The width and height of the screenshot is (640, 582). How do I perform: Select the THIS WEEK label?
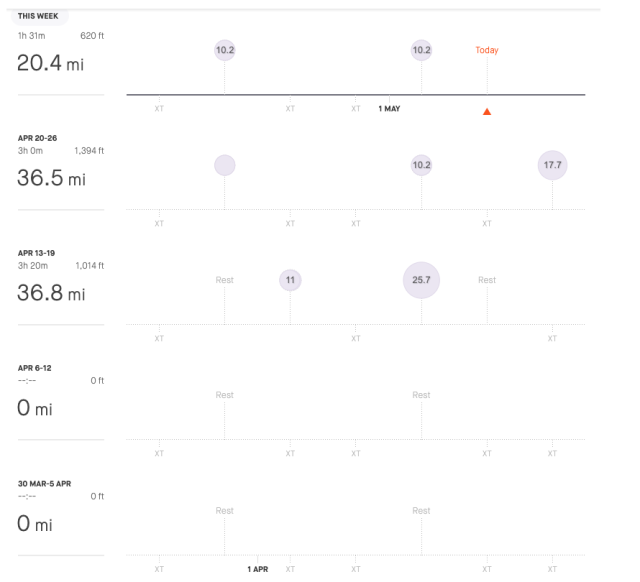pyautogui.click(x=38, y=16)
